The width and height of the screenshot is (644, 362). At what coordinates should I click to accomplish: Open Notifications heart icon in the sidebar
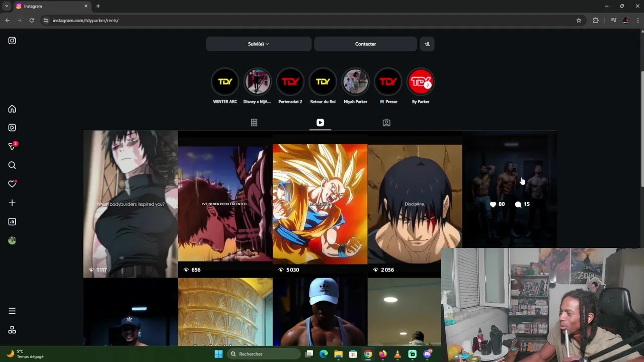tap(12, 184)
